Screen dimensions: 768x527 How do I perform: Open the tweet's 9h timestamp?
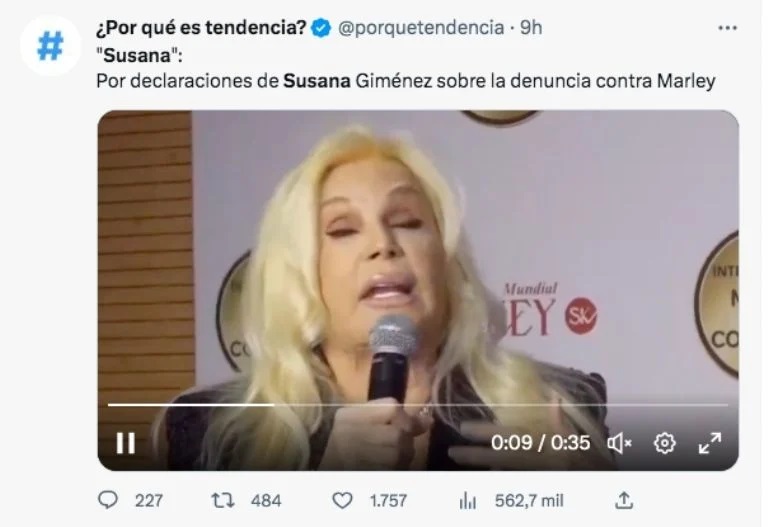click(x=531, y=27)
